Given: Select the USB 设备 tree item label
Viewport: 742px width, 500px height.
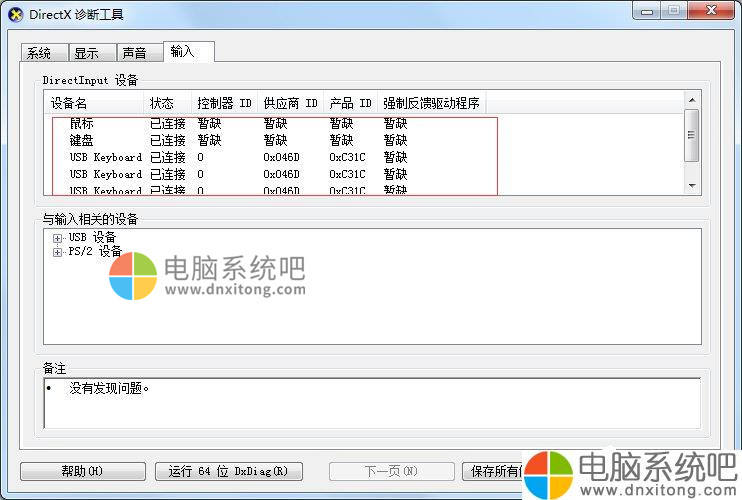Looking at the screenshot, I should (92, 237).
